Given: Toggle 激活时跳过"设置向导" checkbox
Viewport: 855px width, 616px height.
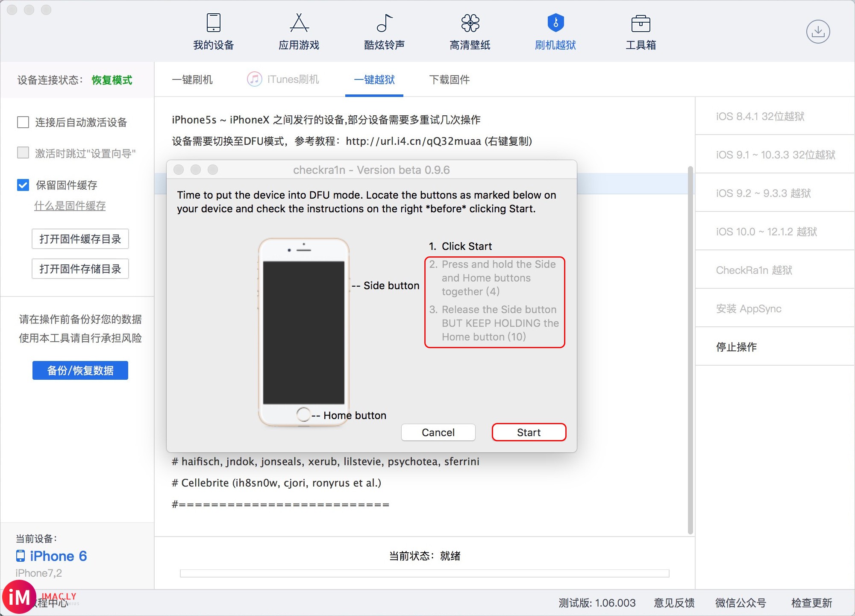Looking at the screenshot, I should [23, 153].
